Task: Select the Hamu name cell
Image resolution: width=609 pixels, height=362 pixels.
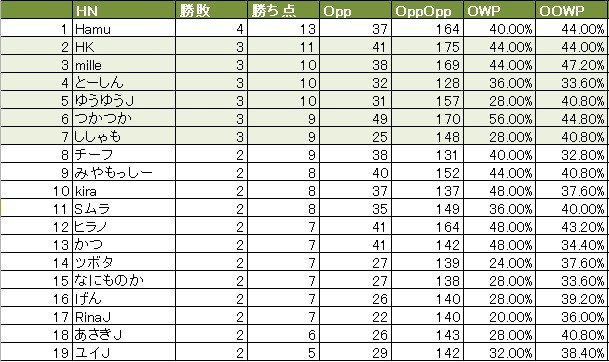Action: 124,28
